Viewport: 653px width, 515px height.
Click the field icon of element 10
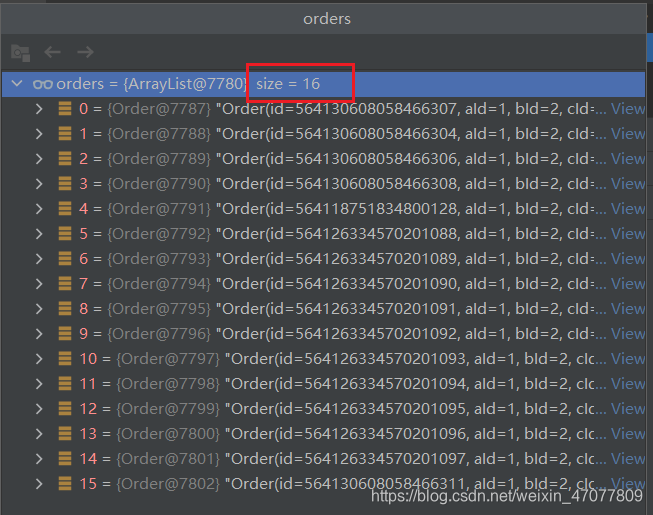coord(65,358)
